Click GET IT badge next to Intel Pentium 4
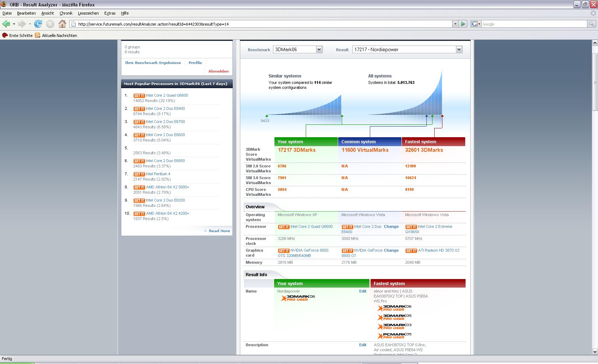598x364 pixels. click(139, 174)
